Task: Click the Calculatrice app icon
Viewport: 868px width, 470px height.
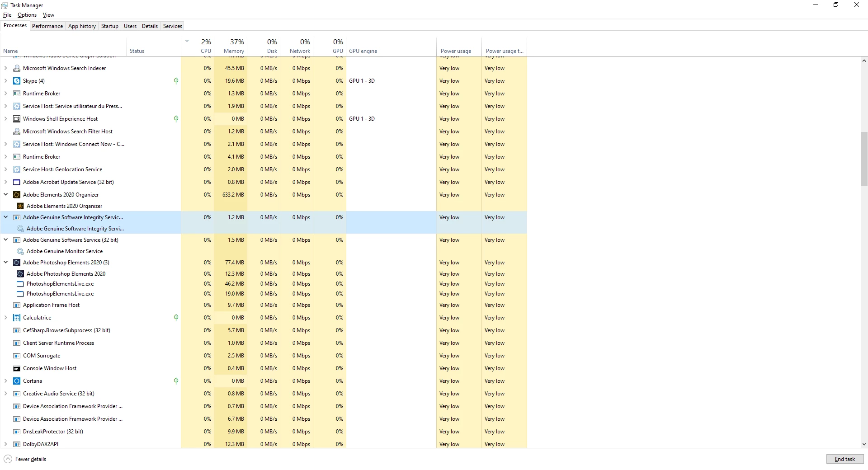Action: click(17, 318)
